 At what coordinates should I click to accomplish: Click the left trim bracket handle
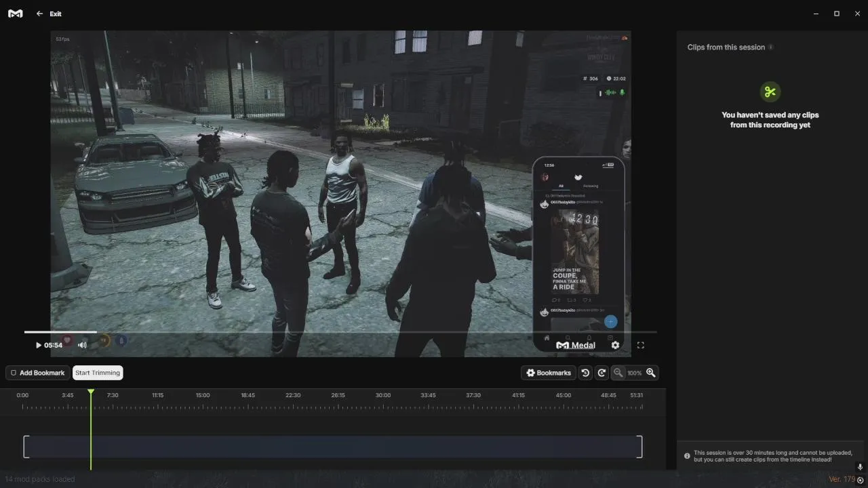click(x=26, y=447)
